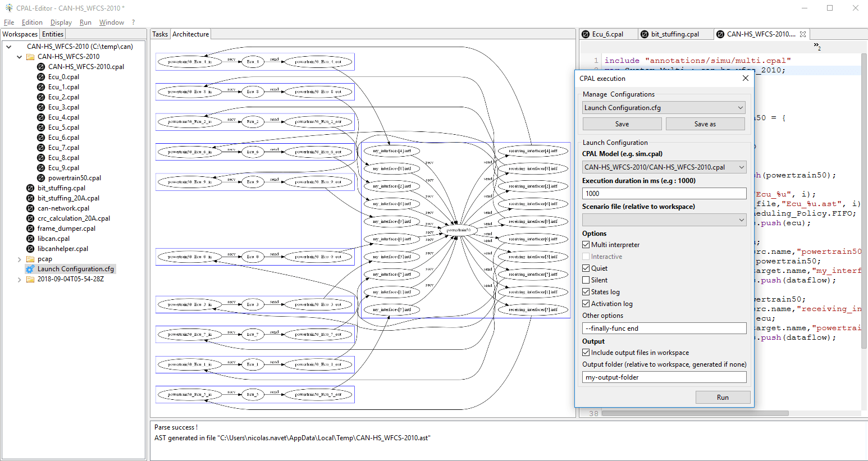Image resolution: width=868 pixels, height=461 pixels.
Task: Click the editor vertical scrollbar
Action: pos(864,201)
